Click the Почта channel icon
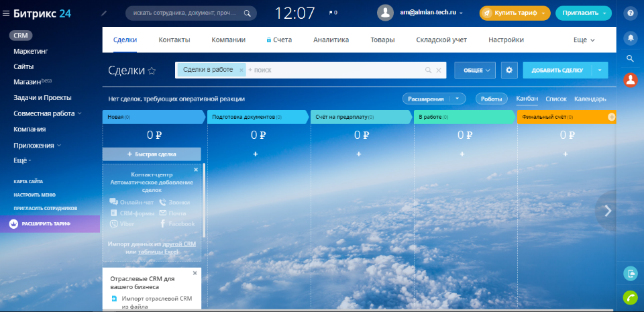This screenshot has width=644, height=312. (x=162, y=213)
